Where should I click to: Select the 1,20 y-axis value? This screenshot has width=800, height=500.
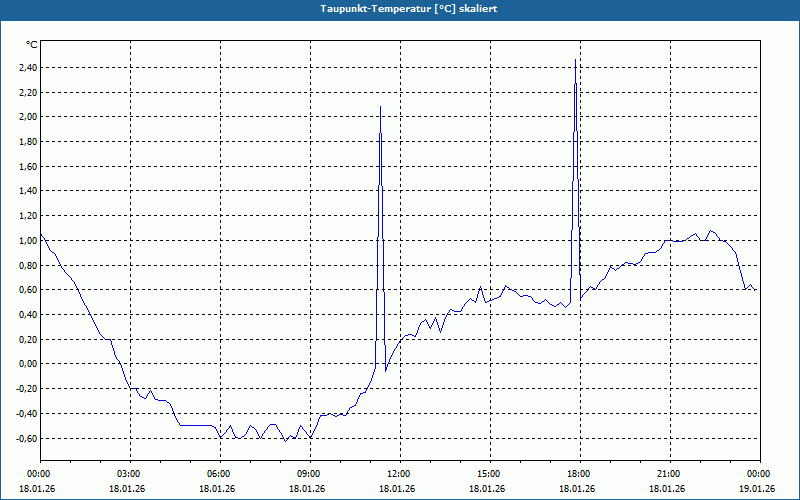[28, 216]
